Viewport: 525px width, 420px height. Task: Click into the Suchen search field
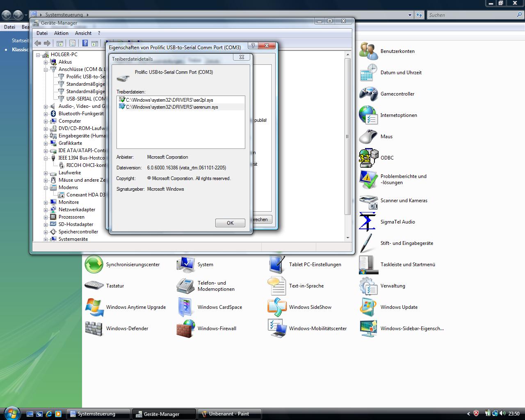(x=471, y=15)
